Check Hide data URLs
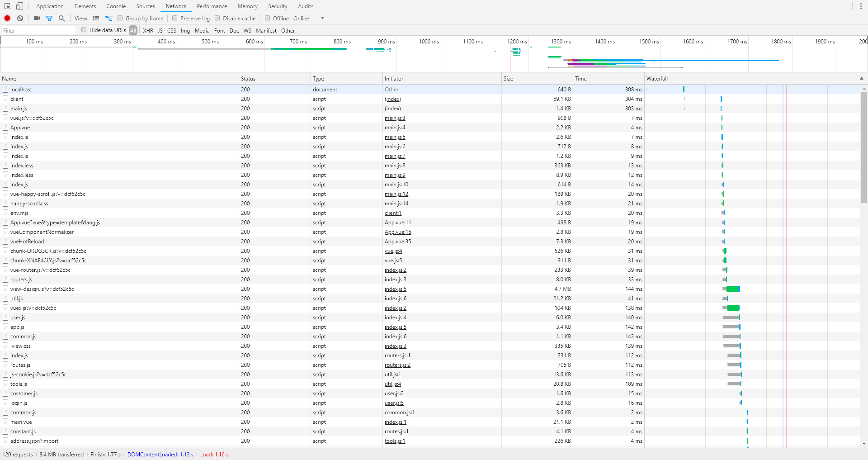The height and width of the screenshot is (460, 868). pos(84,30)
